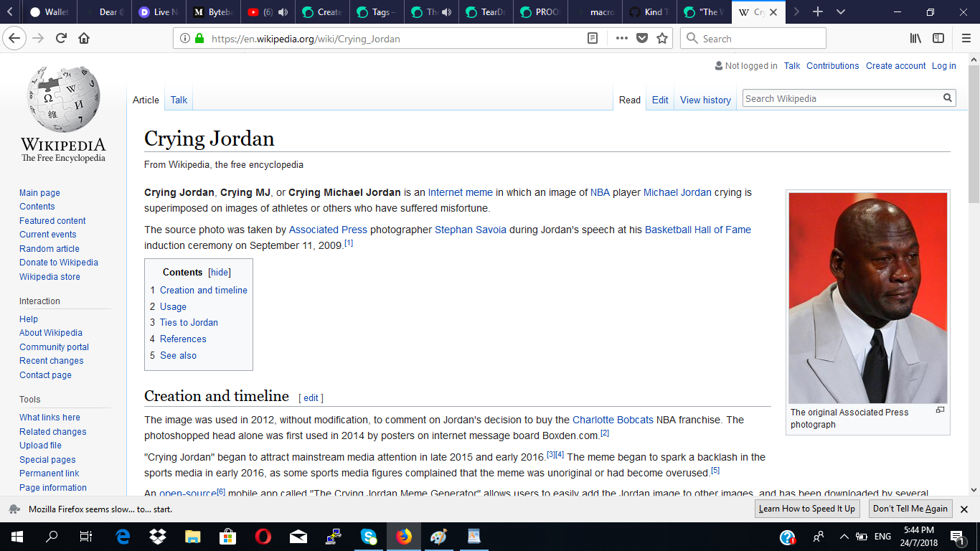Edit the 'Creation and timeline' section
980x551 pixels.
pos(311,397)
